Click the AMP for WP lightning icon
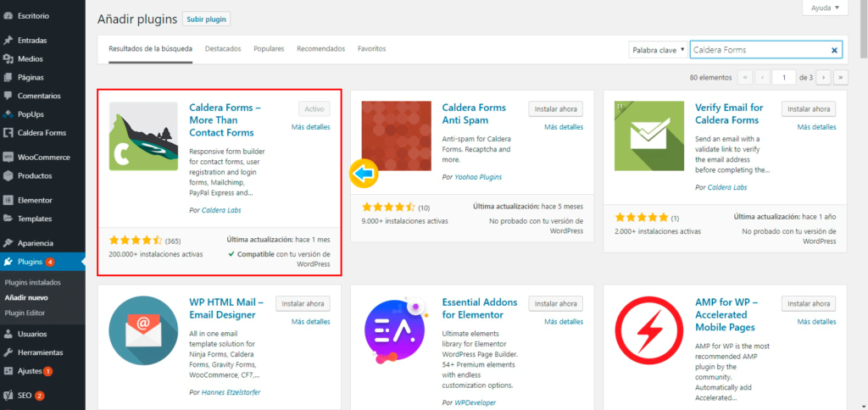The image size is (868, 410). click(648, 330)
